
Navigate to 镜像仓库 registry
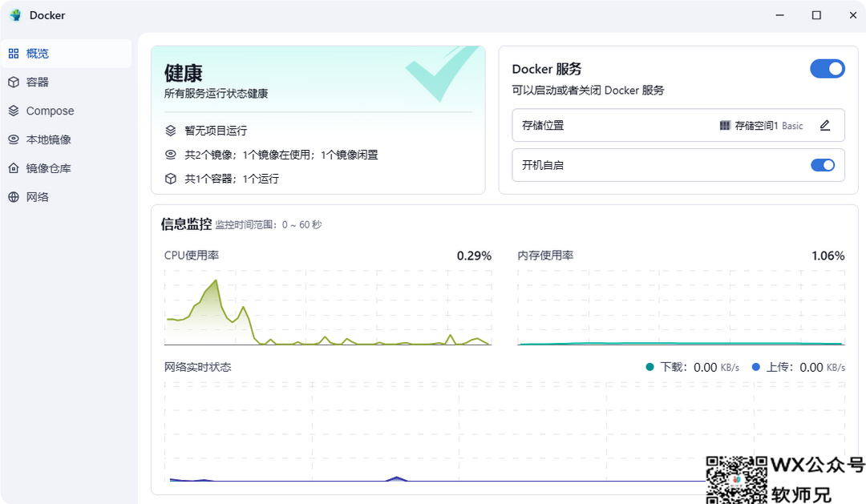67,168
